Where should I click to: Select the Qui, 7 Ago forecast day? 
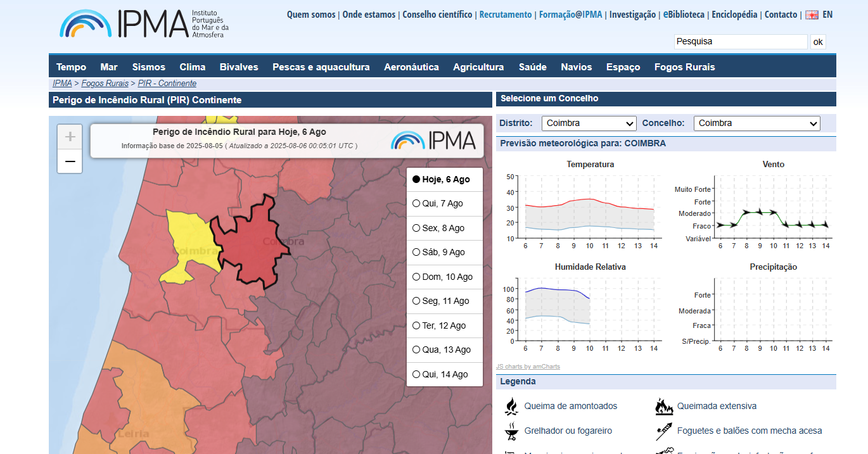[x=416, y=204]
